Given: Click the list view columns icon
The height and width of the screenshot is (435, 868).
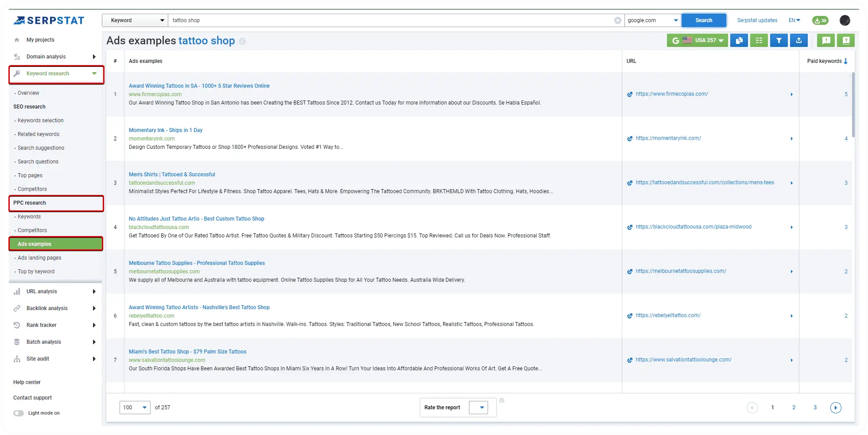Looking at the screenshot, I should 759,40.
